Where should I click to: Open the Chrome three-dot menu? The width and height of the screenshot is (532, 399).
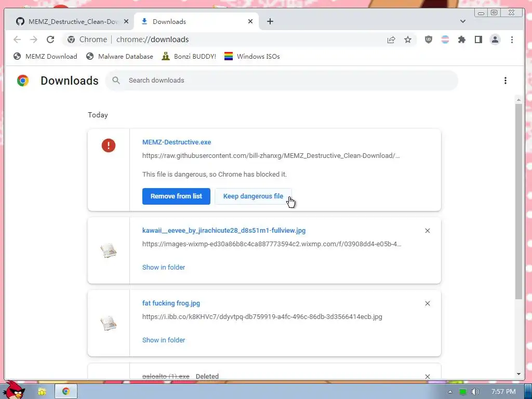click(512, 39)
